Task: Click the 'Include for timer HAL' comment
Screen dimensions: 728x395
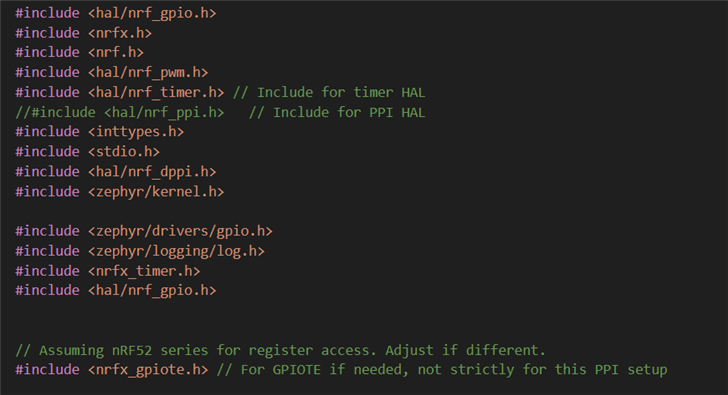Action: (x=329, y=92)
